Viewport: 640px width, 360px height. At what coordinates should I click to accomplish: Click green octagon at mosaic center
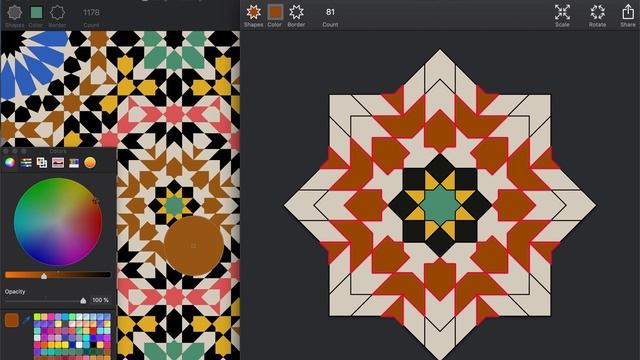click(440, 205)
